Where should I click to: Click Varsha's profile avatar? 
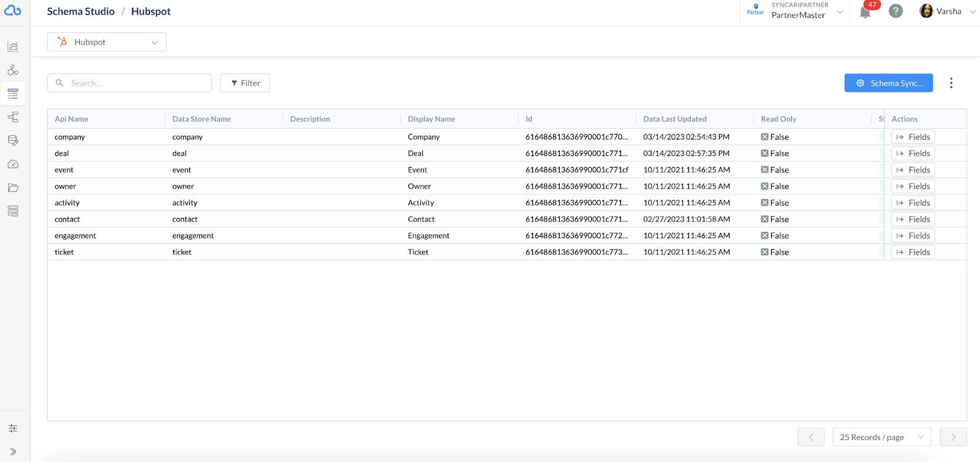pos(926,11)
